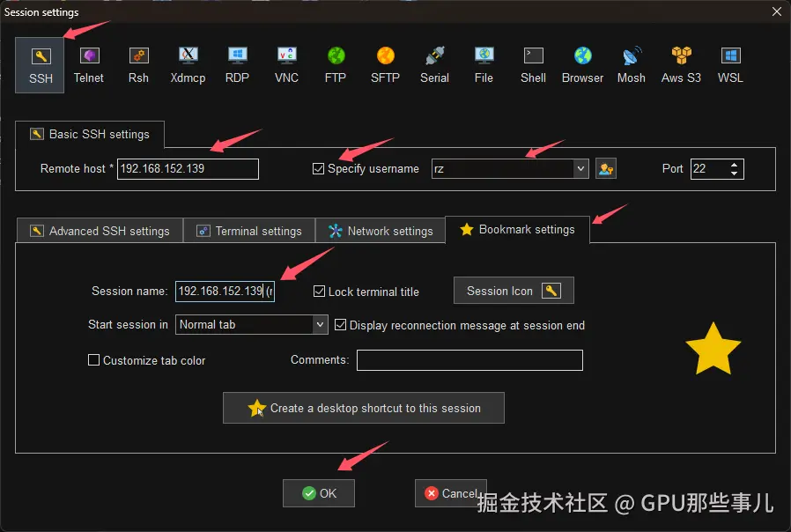Uncheck Lock terminal title
791x532 pixels.
pos(319,291)
